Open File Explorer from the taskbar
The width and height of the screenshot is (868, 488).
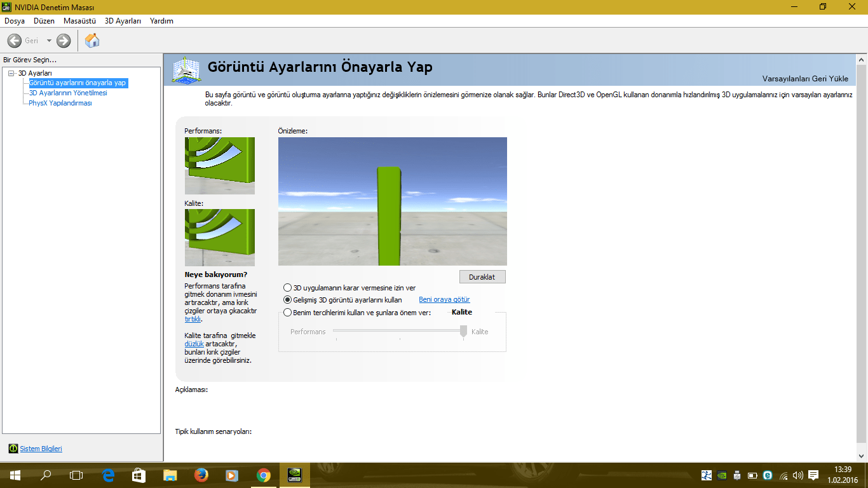point(170,475)
